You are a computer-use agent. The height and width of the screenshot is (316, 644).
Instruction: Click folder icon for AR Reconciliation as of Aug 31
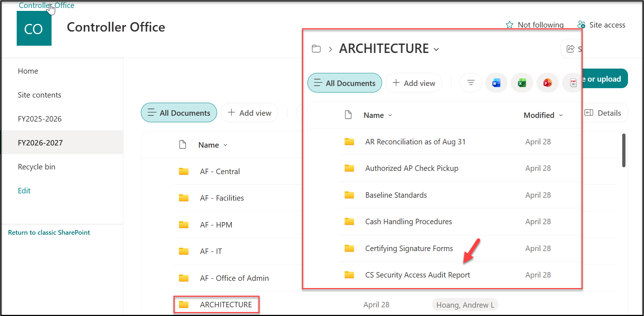[x=349, y=141]
